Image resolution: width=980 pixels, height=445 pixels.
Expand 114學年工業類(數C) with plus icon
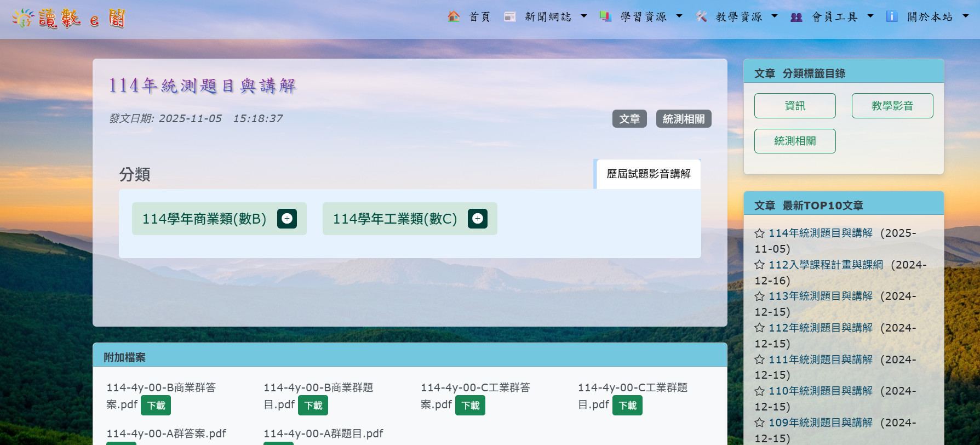tap(478, 219)
